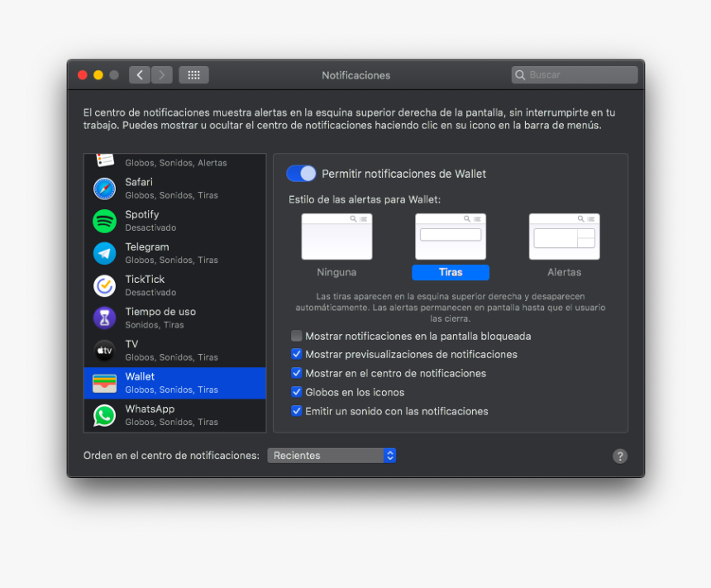Select the TickTick app icon
The width and height of the screenshot is (711, 588).
[104, 284]
